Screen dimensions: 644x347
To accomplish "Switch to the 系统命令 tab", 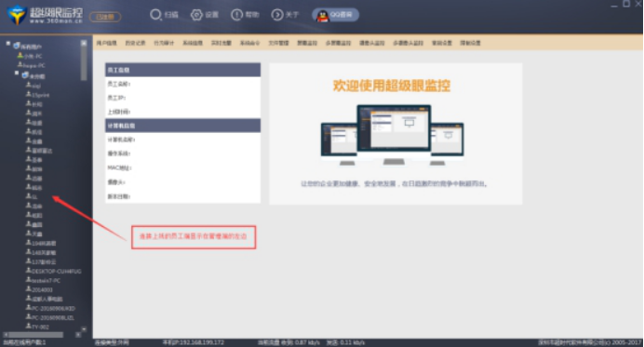I will (249, 43).
